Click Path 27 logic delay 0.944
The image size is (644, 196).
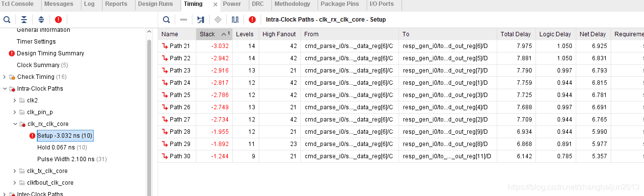(x=563, y=120)
